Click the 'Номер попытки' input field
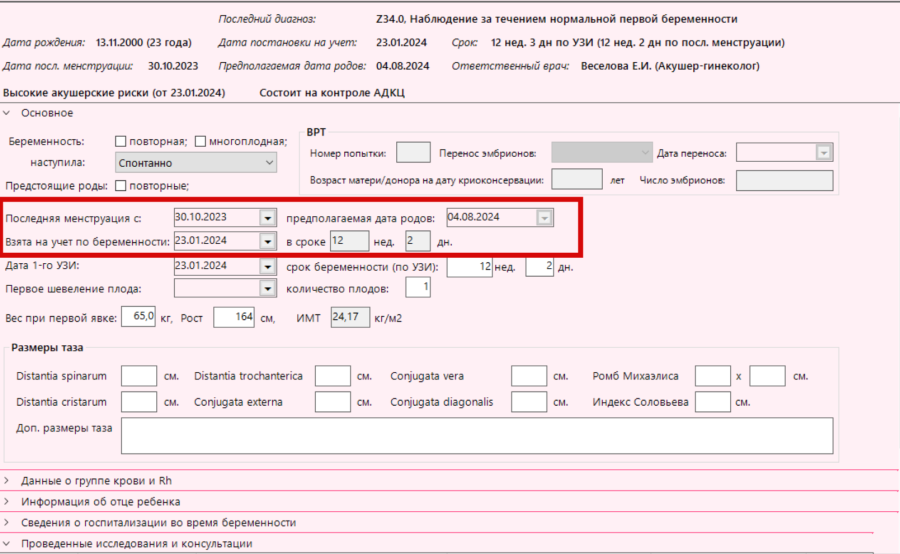The height and width of the screenshot is (554, 900). point(413,153)
